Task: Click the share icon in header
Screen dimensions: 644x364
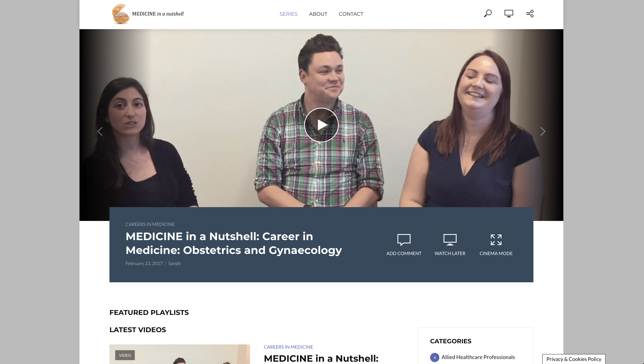Action: (530, 13)
